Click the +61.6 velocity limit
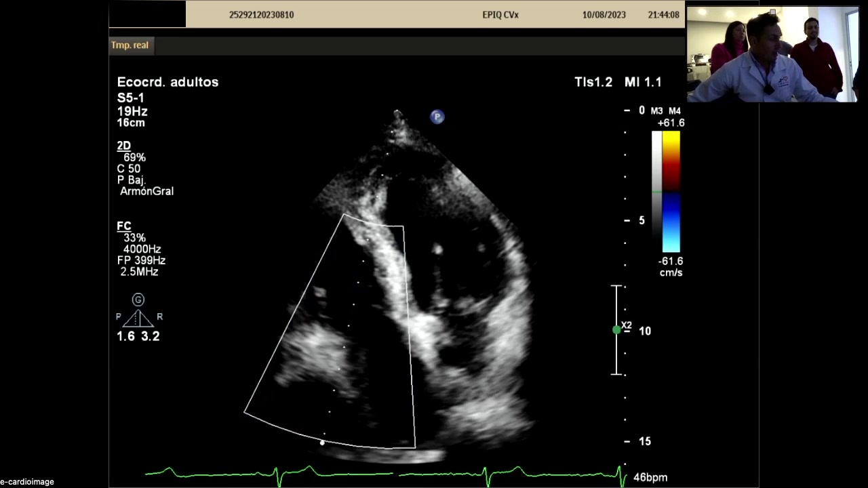 (x=671, y=123)
